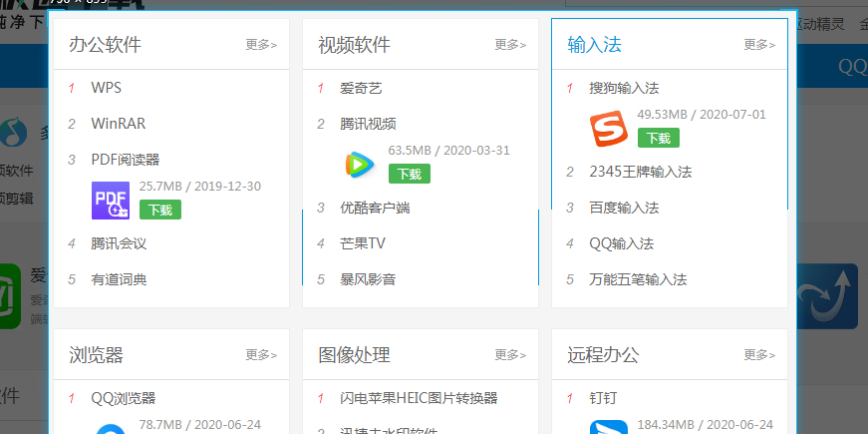Select QQ浏览器 in the 浏览器 list
The width and height of the screenshot is (868, 434).
(x=124, y=398)
